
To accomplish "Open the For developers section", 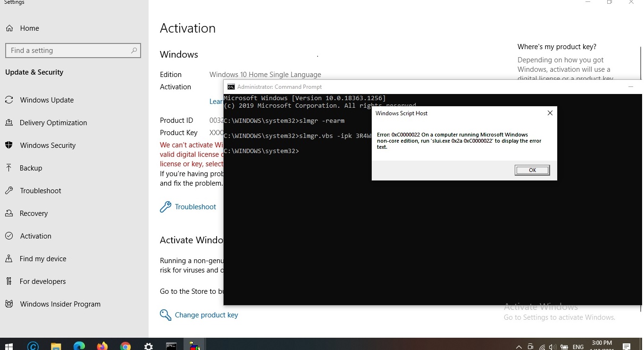I will point(43,281).
